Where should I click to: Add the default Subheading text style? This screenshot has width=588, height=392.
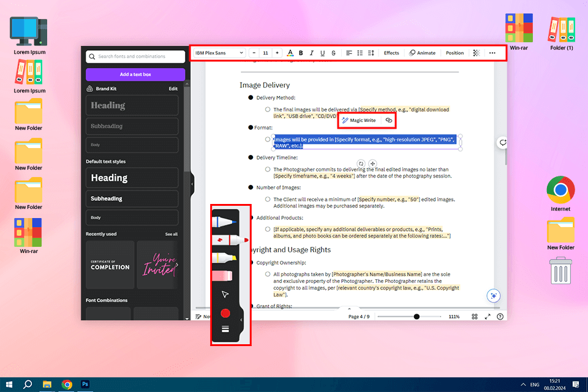coord(132,199)
